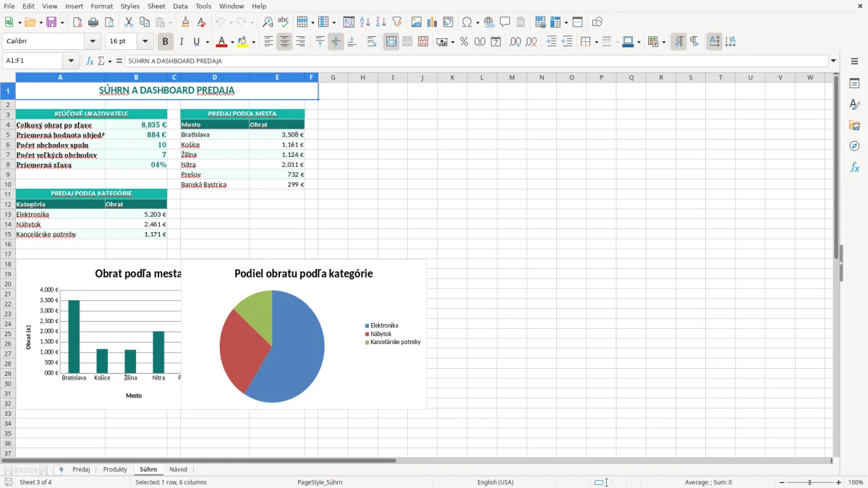Viewport: 868px width, 488px height.
Task: Open the background color dropdown arrow
Action: (253, 42)
